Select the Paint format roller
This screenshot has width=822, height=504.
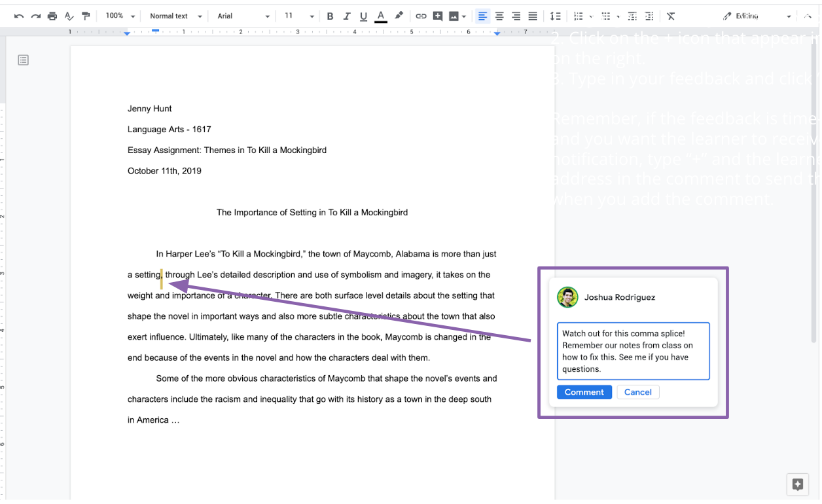tap(85, 16)
